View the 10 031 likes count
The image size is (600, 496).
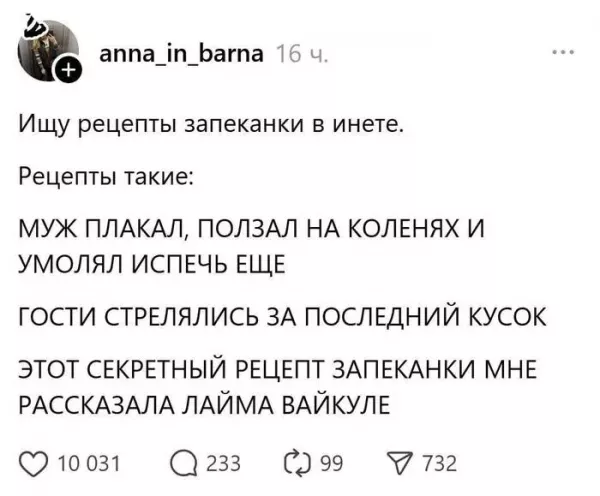click(91, 462)
